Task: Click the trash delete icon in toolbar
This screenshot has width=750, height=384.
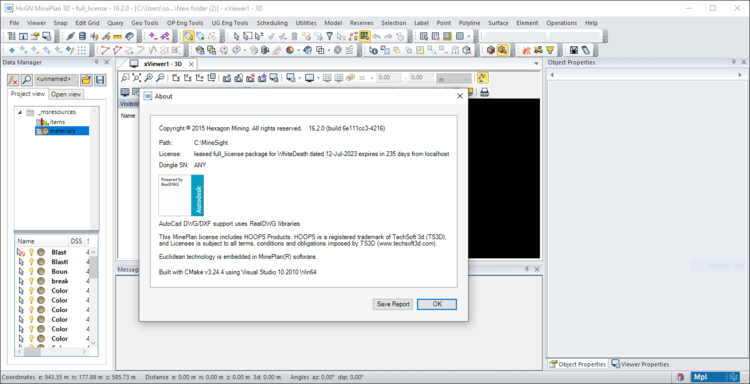Action: (294, 36)
